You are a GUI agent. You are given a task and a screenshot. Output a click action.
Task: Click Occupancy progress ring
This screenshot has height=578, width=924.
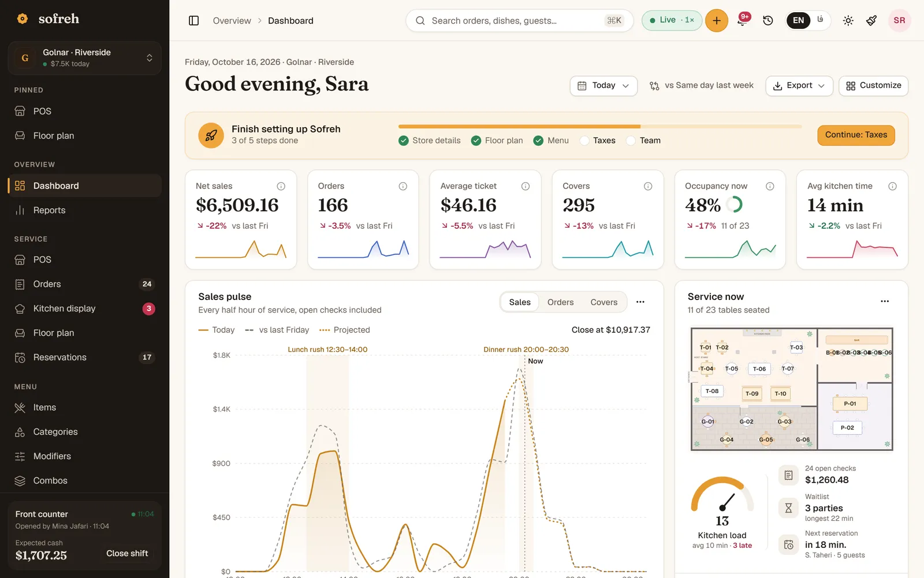click(x=734, y=205)
